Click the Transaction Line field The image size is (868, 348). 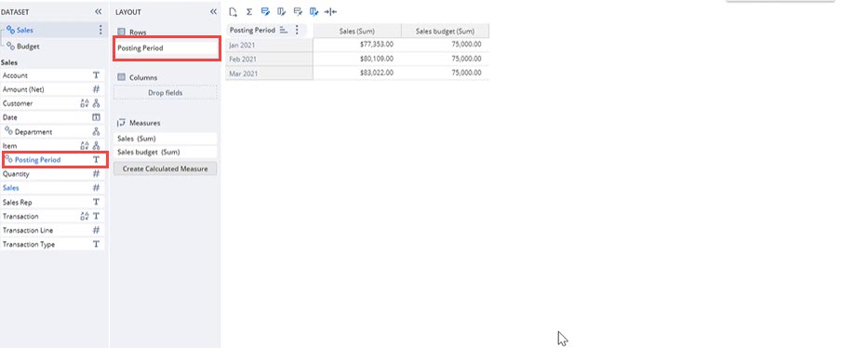[52, 230]
